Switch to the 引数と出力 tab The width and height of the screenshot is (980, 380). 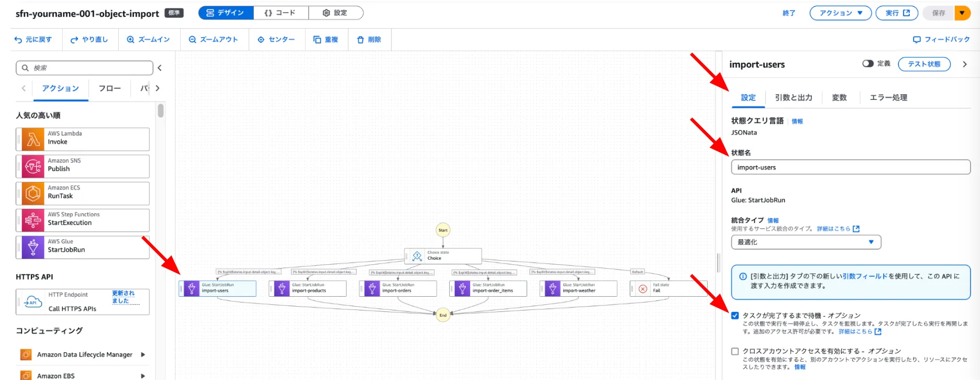(794, 97)
